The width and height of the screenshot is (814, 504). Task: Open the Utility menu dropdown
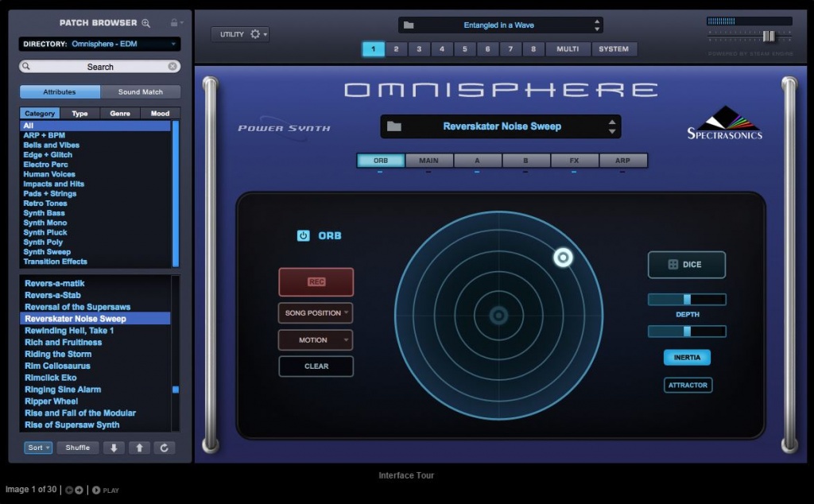(240, 34)
